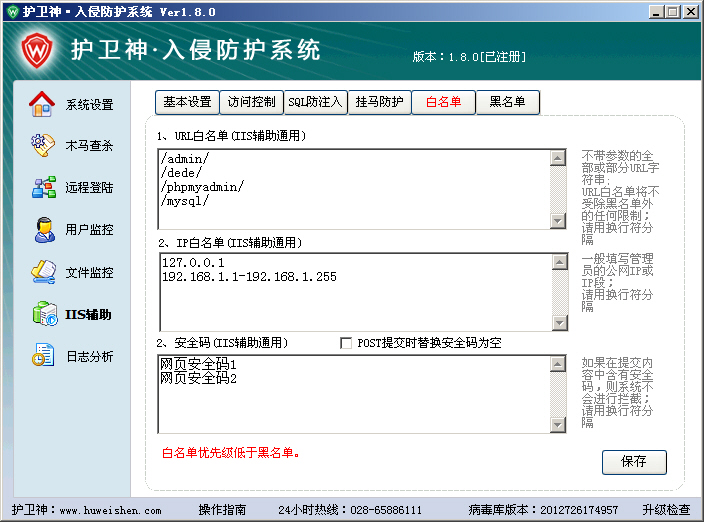Click the 升级检查 link

[x=666, y=510]
